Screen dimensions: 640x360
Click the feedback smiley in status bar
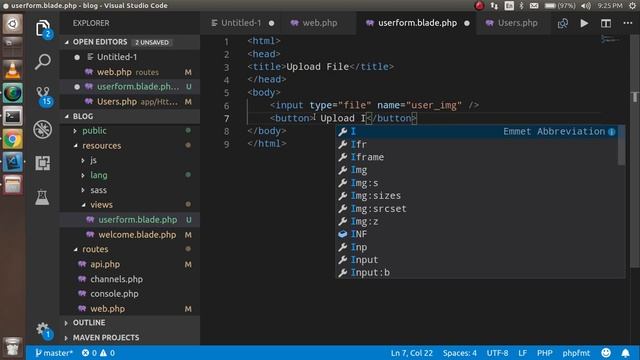click(x=606, y=353)
